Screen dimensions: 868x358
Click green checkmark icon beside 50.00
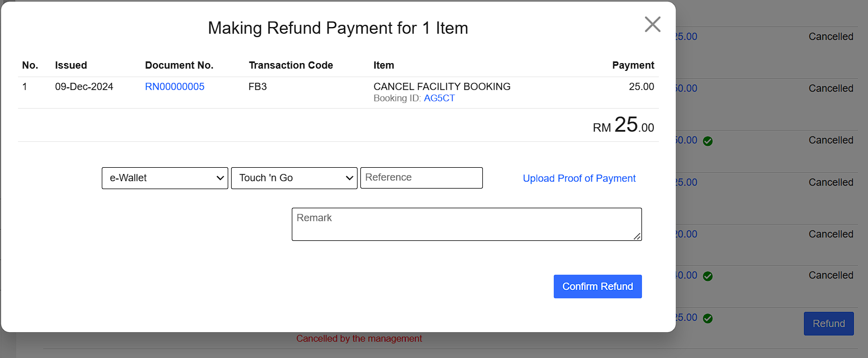click(708, 141)
